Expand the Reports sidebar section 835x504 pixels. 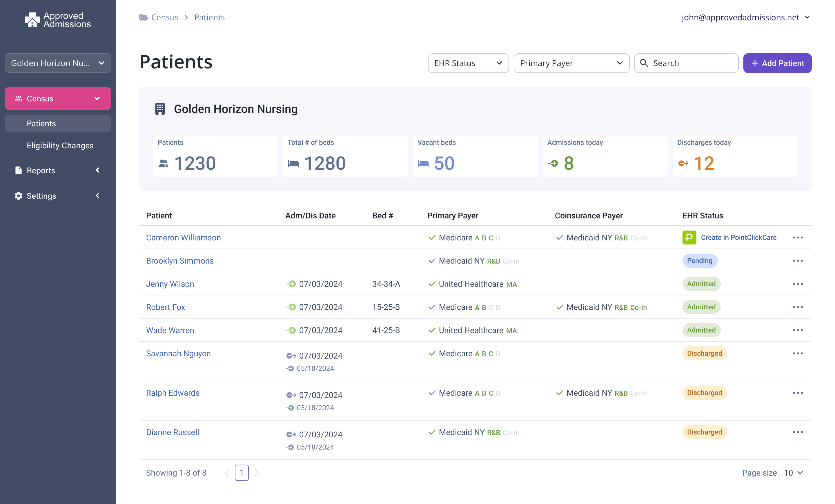[x=58, y=170]
